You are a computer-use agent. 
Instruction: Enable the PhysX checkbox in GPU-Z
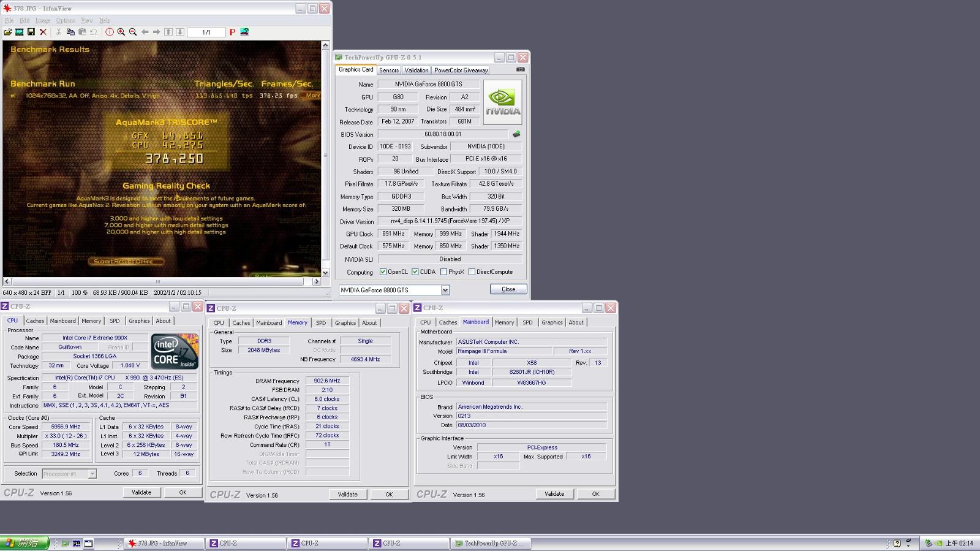coord(444,272)
